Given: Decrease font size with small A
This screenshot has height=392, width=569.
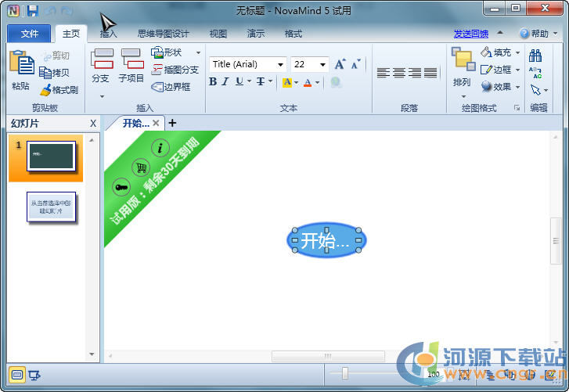Looking at the screenshot, I should pyautogui.click(x=355, y=64).
